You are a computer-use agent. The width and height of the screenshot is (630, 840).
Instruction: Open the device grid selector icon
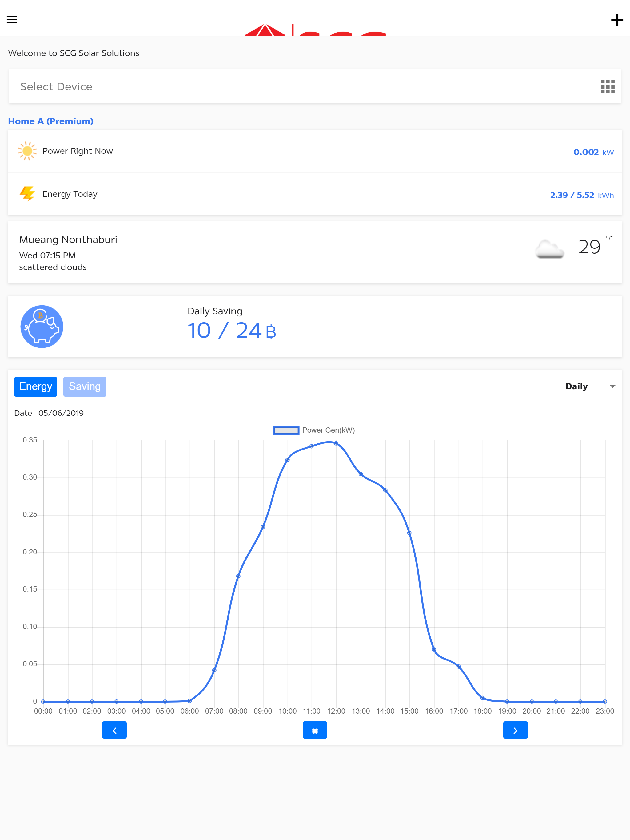(x=608, y=87)
